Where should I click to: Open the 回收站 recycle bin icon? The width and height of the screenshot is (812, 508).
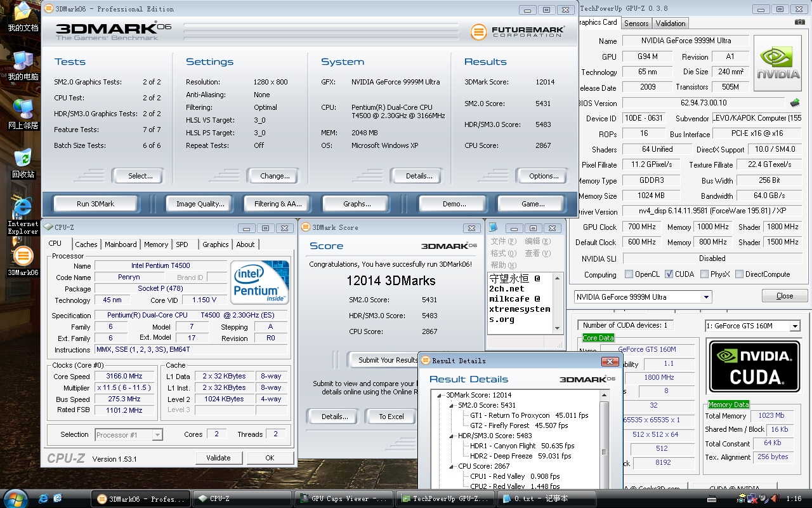23,159
